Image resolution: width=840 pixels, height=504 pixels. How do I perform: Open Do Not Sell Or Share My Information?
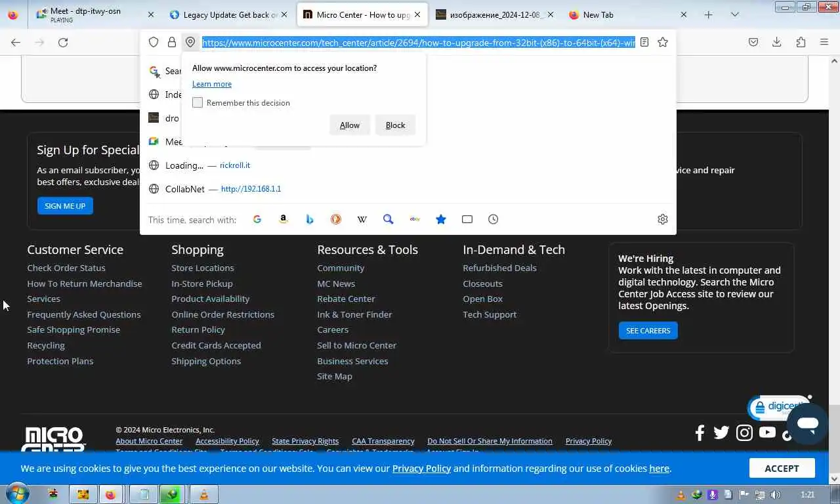click(490, 441)
